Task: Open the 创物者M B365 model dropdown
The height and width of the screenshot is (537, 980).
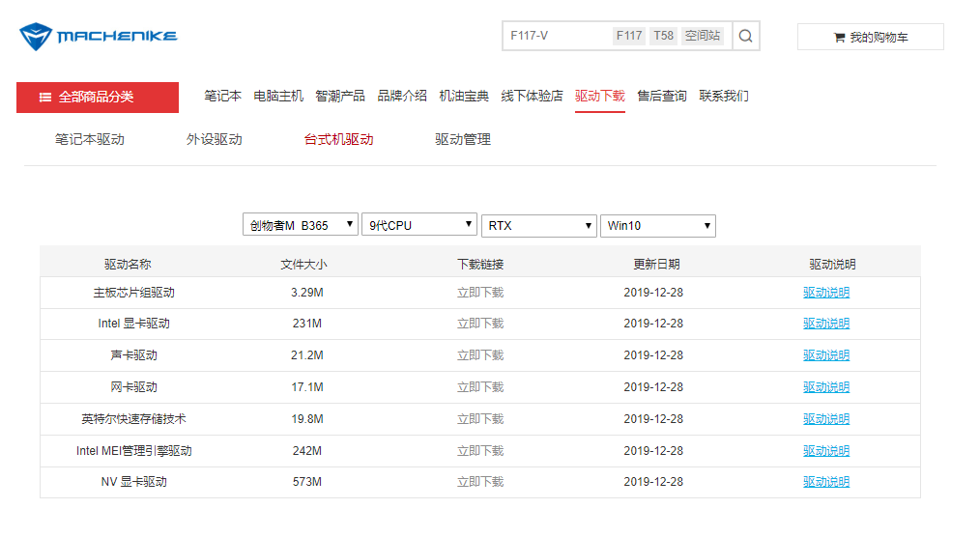Action: pos(300,225)
